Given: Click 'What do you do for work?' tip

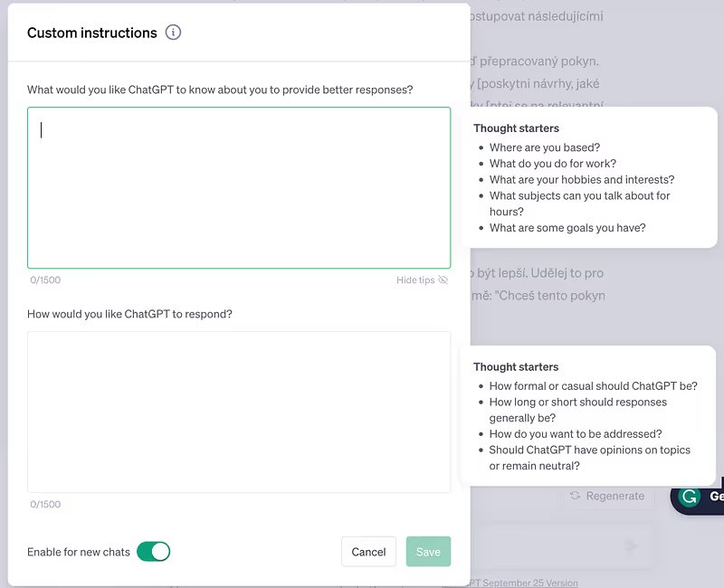Looking at the screenshot, I should (553, 164).
